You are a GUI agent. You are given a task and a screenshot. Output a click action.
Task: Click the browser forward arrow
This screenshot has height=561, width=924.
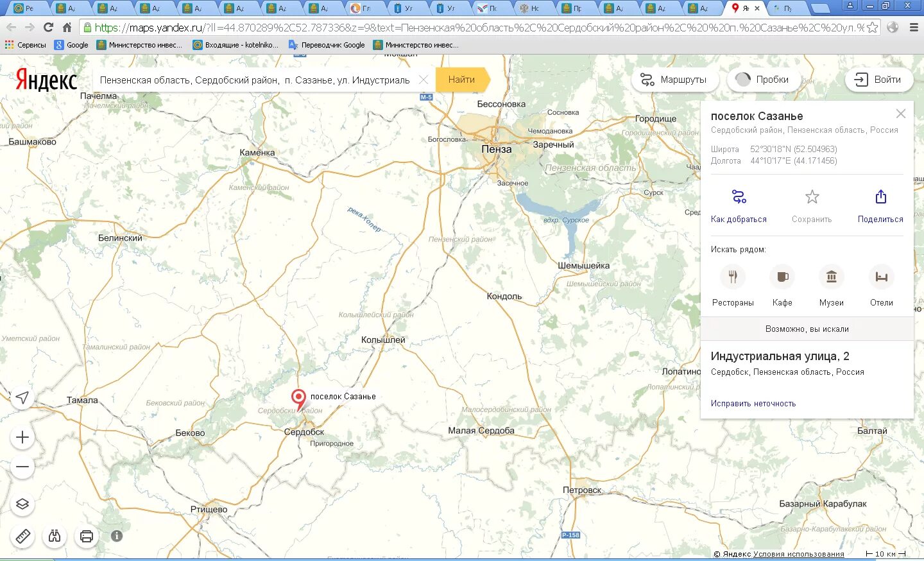pos(30,27)
